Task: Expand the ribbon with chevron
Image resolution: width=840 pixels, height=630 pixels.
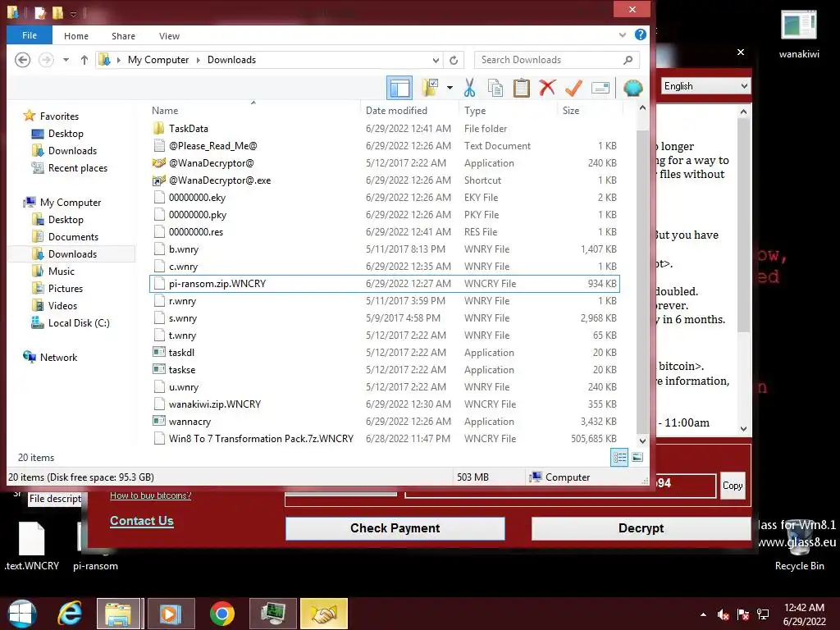Action: [x=622, y=35]
